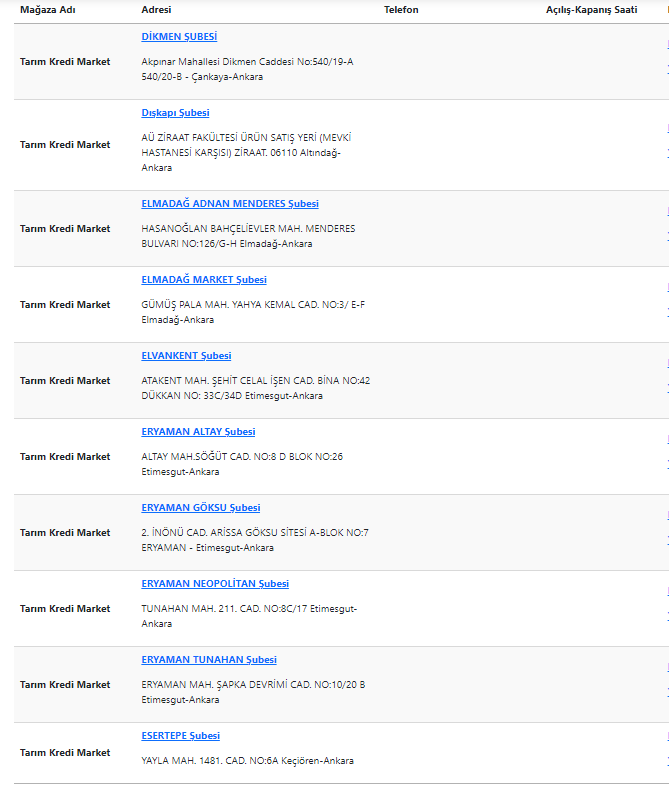Click Tarım Kredi Market in DİKMEN row
Image resolution: width=669 pixels, height=785 pixels.
pyautogui.click(x=65, y=62)
